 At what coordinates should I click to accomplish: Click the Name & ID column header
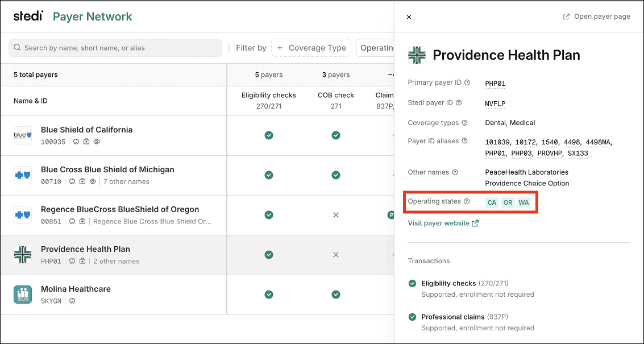(x=30, y=101)
